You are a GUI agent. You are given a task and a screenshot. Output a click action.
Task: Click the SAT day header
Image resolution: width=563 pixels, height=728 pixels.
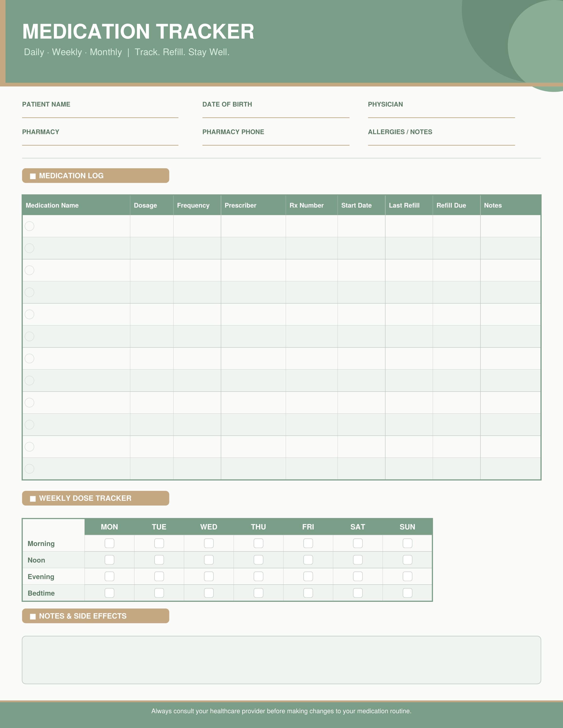tap(358, 527)
